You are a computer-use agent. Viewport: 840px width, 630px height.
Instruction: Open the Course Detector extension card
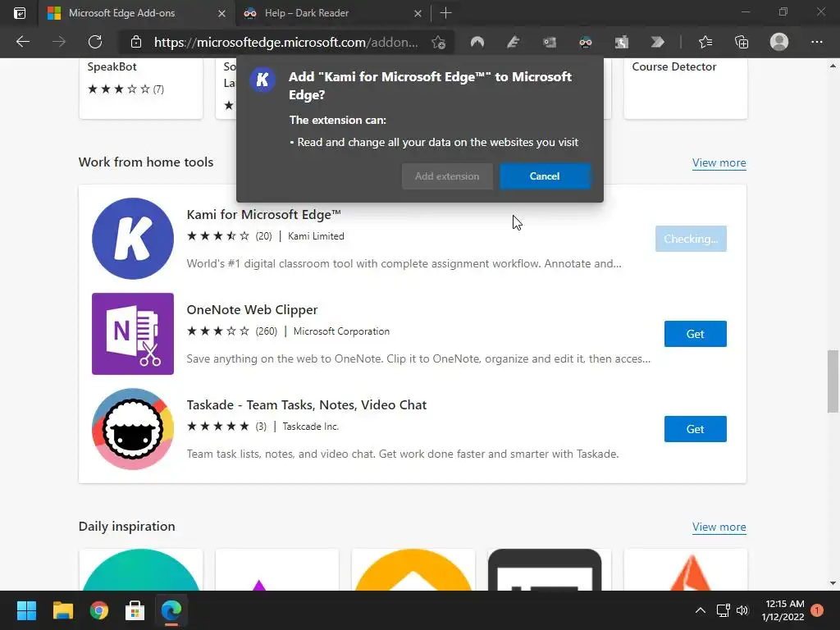[686, 88]
